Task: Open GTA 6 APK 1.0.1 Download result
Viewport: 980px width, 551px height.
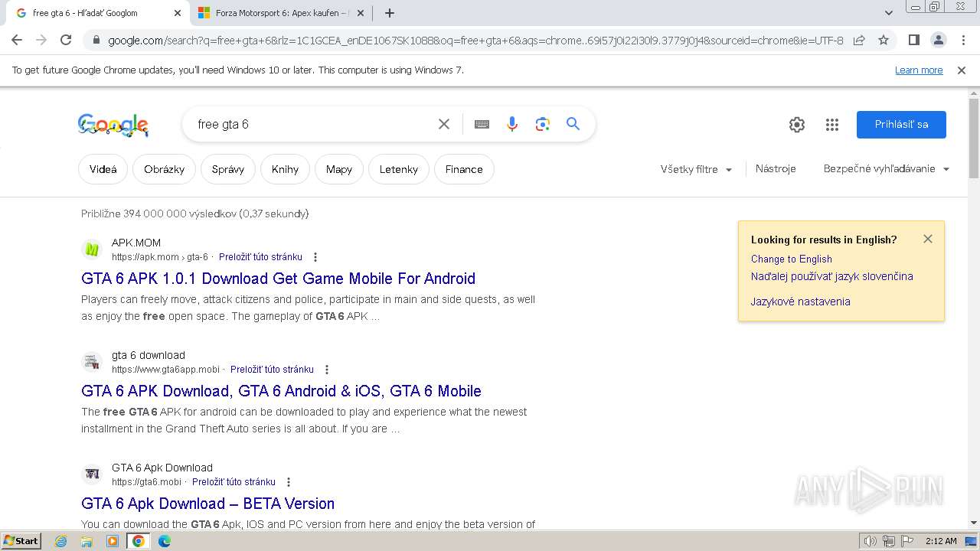Action: 279,279
